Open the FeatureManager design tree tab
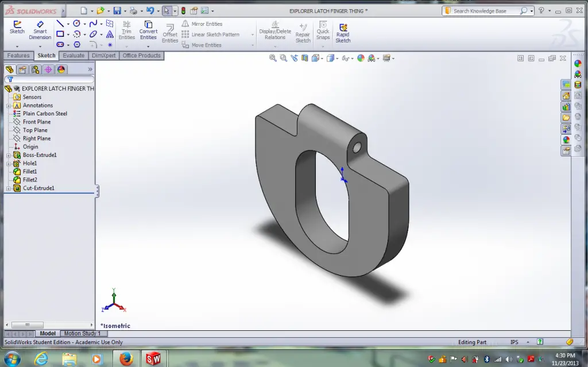The height and width of the screenshot is (367, 588). click(x=9, y=69)
